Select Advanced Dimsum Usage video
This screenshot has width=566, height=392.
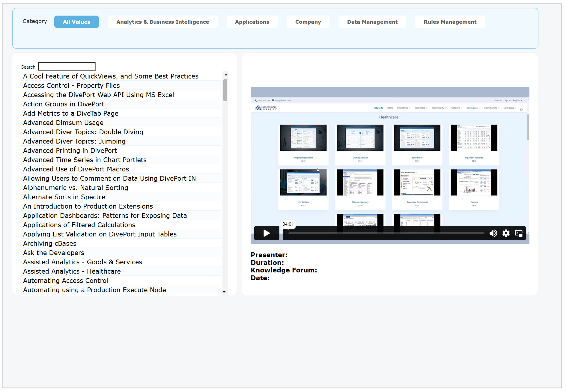[63, 123]
